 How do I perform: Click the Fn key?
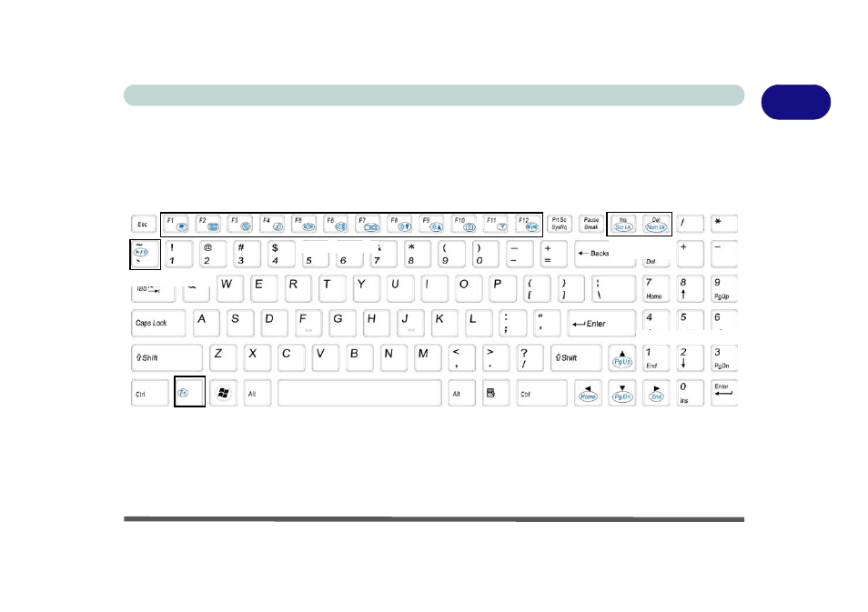(x=189, y=392)
